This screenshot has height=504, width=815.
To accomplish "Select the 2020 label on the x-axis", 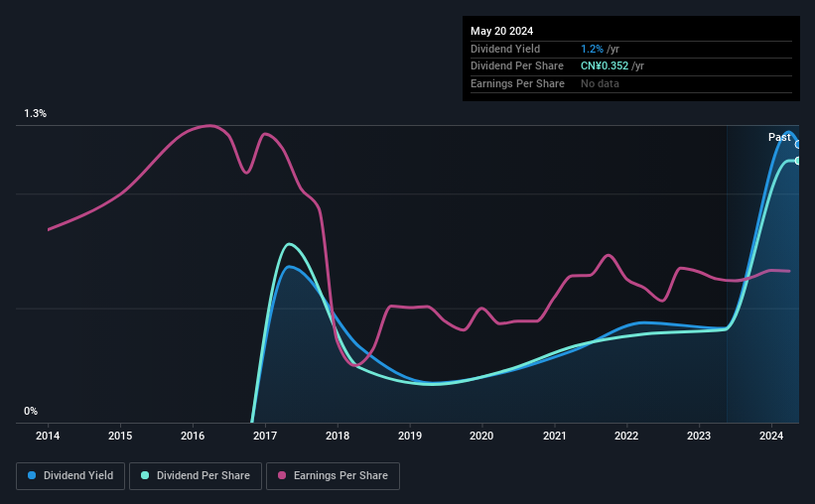I will (481, 436).
